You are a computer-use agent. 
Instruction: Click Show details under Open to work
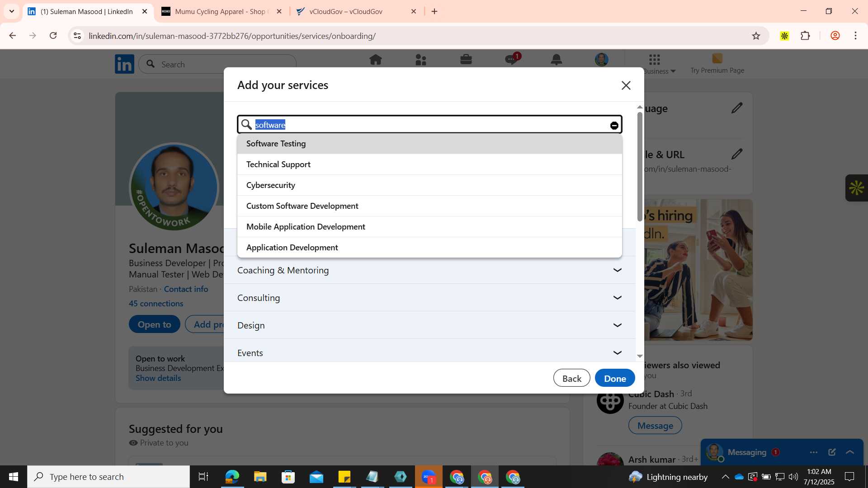pos(158,378)
